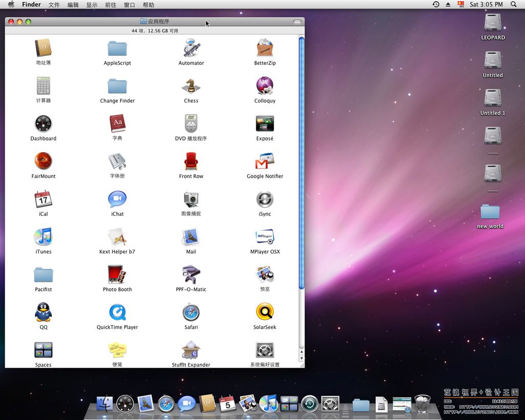Toggle the toolbar pill button in window title bar
This screenshot has height=420, width=525.
tap(297, 22)
